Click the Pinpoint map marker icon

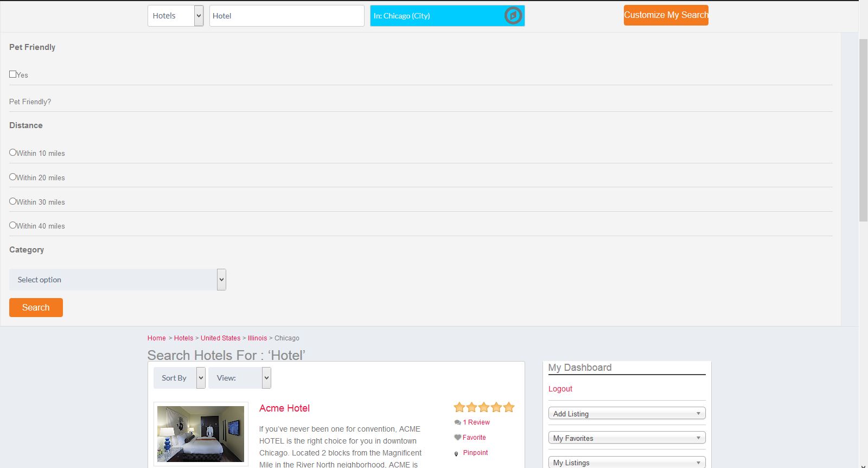456,453
